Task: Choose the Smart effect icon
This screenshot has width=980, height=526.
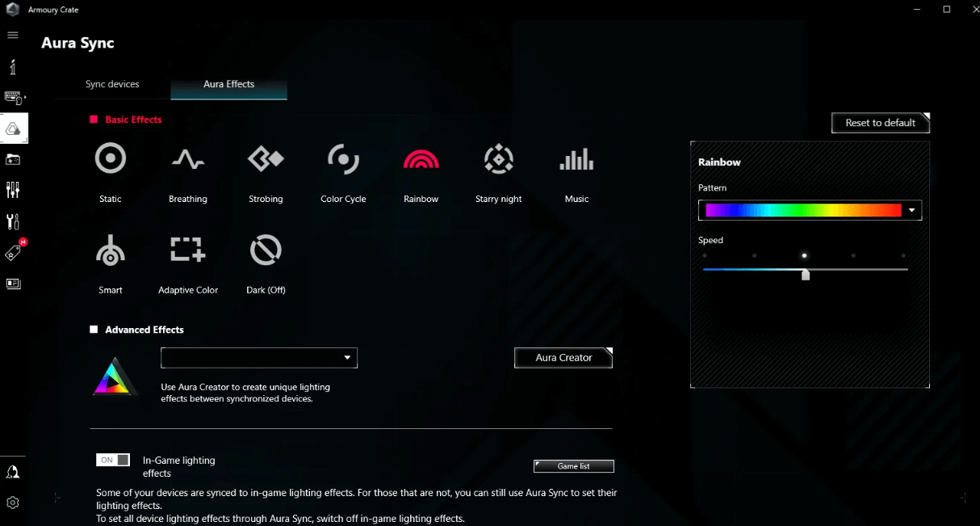Action: 111,250
